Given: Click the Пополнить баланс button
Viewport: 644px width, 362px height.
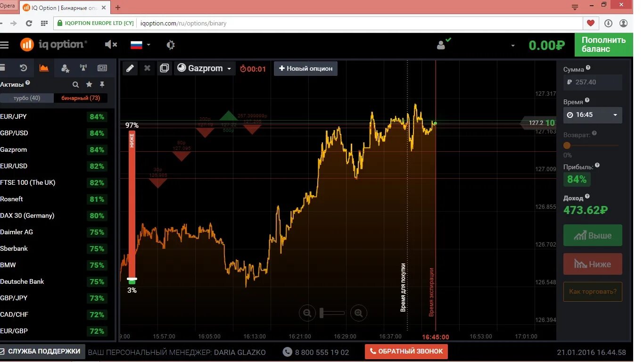Looking at the screenshot, I should tap(603, 45).
